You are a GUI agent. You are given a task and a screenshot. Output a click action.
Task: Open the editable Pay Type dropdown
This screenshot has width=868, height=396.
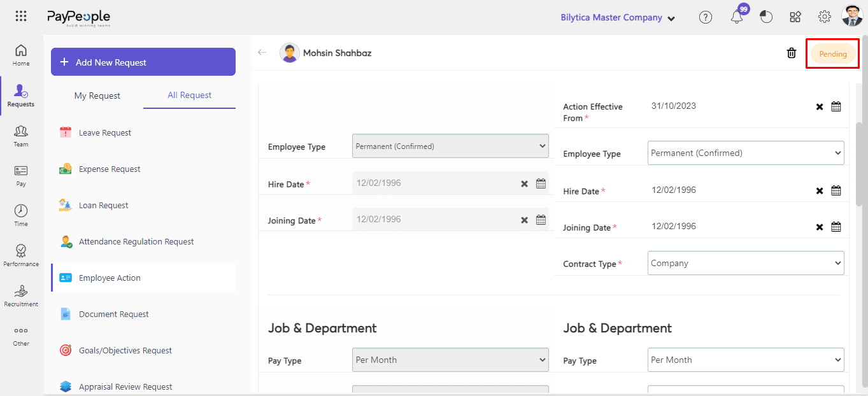tap(745, 360)
